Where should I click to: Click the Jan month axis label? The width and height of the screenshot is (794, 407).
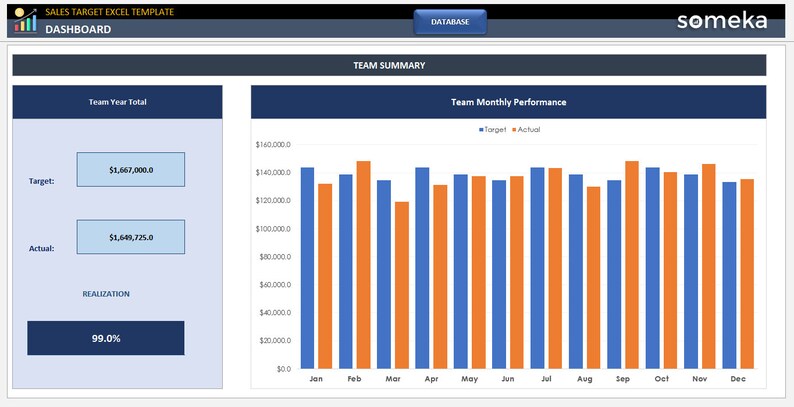coord(316,379)
